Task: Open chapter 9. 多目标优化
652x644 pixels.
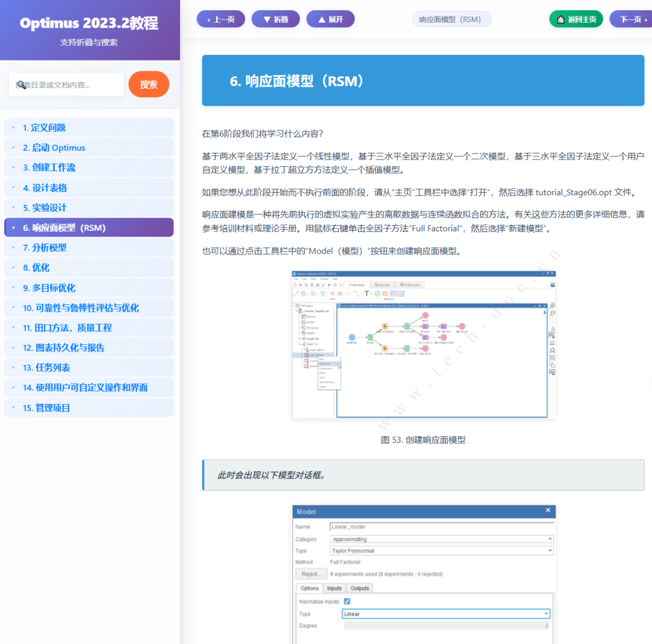Action: (89, 288)
